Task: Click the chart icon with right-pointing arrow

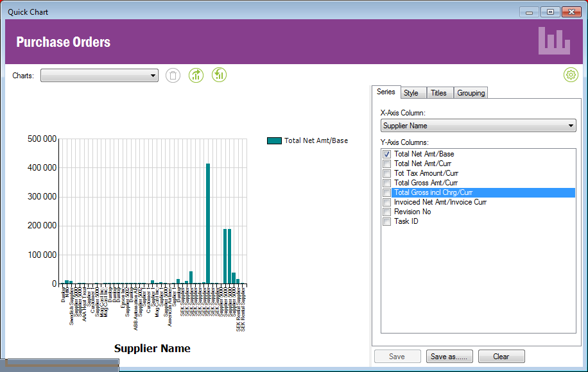Action: (196, 76)
